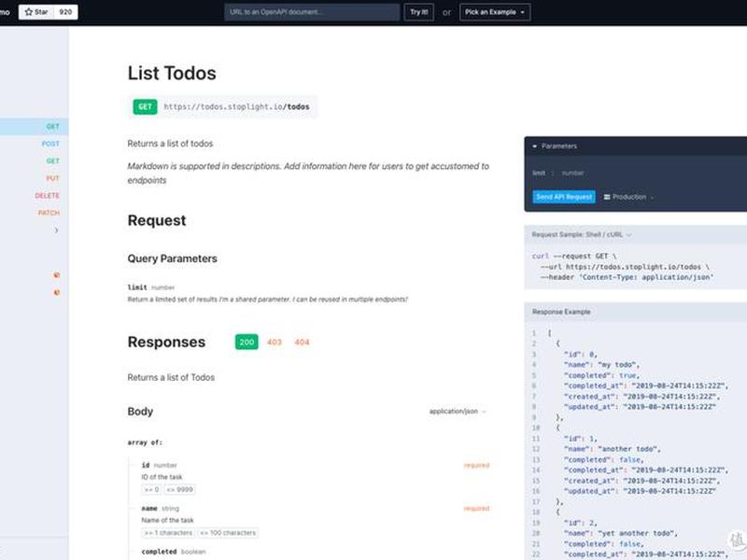
Task: Send the API request
Action: [564, 197]
